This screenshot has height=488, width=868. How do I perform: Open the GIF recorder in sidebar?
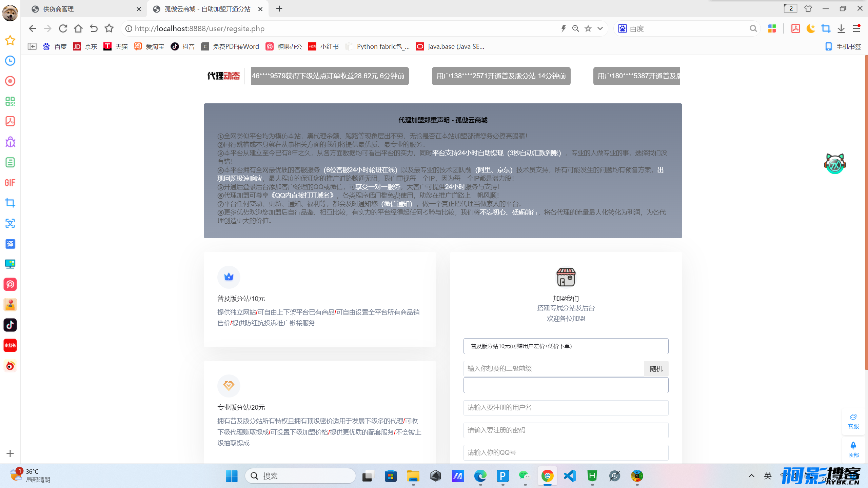pyautogui.click(x=10, y=183)
